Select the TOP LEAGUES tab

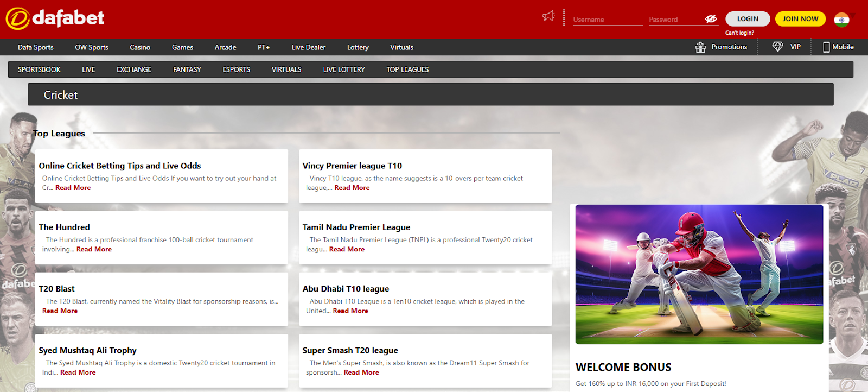407,69
